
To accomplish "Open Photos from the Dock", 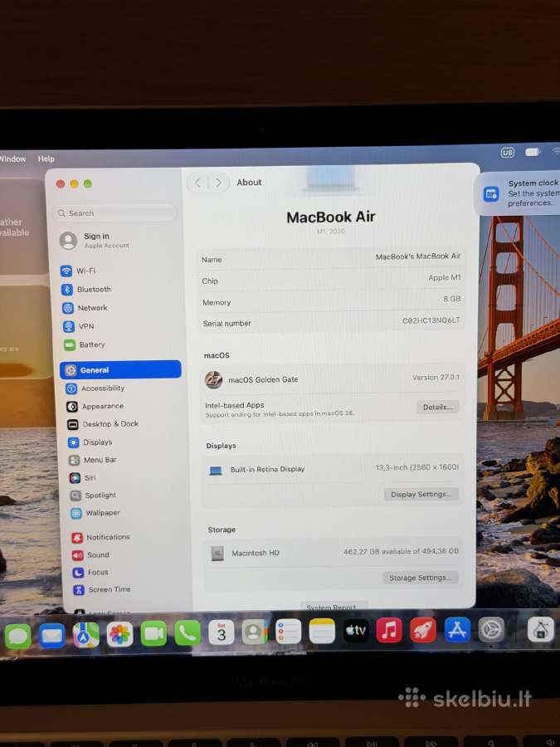I will pos(119,635).
